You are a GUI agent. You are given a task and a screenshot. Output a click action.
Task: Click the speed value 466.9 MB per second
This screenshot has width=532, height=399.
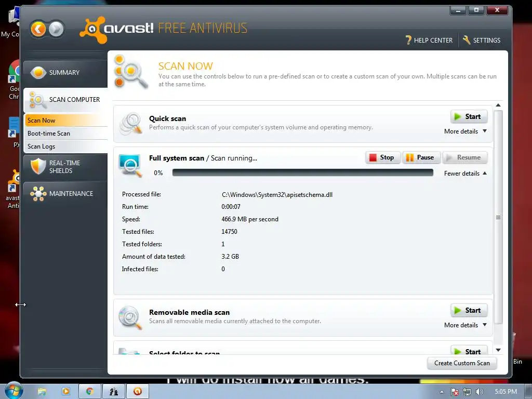point(250,219)
